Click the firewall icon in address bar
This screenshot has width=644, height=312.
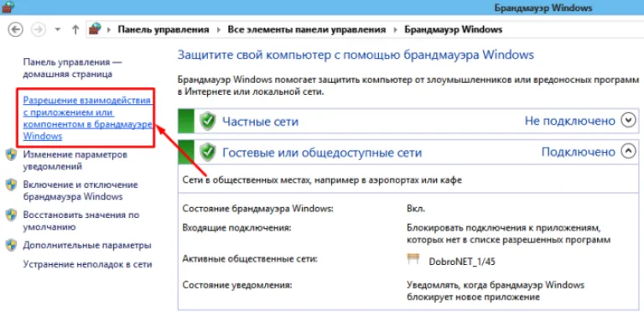point(95,29)
